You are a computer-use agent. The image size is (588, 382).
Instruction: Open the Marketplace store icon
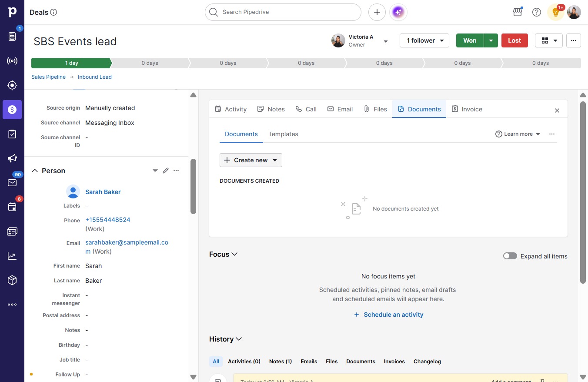click(518, 12)
